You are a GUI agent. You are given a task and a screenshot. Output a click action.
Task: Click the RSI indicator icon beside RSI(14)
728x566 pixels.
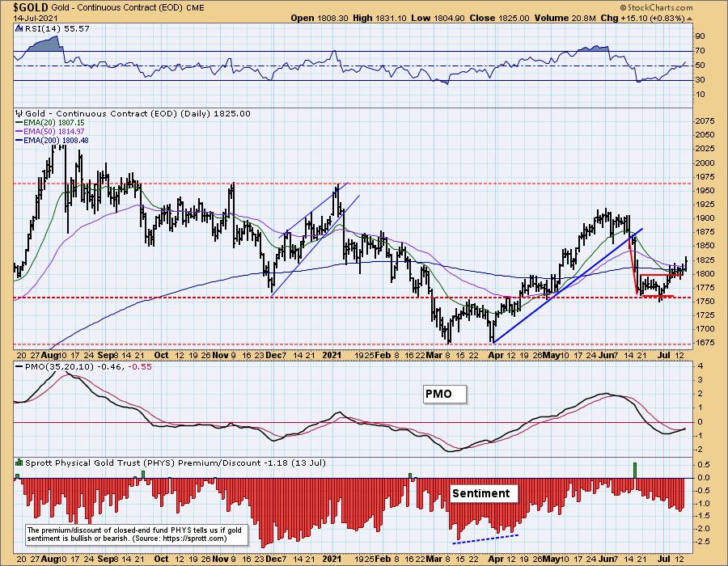(x=19, y=28)
